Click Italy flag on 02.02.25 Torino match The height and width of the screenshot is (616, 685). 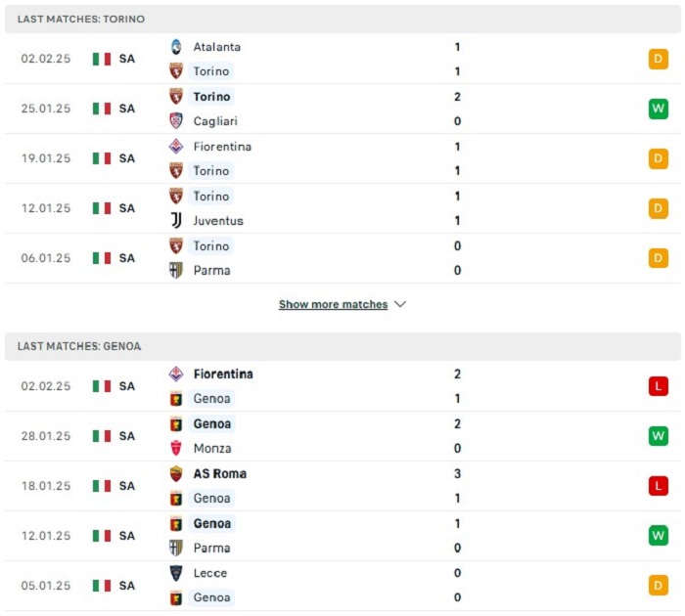[x=102, y=59]
